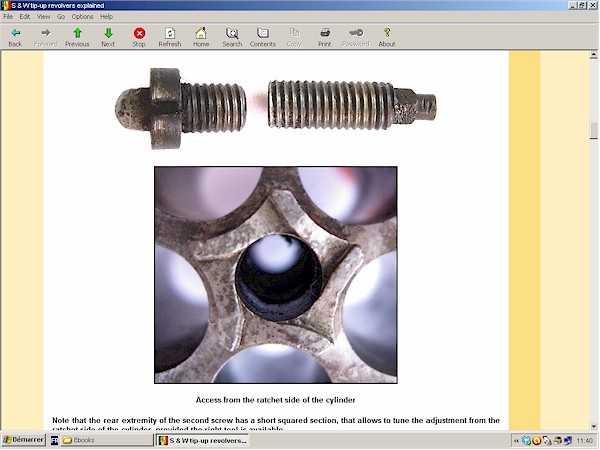Image resolution: width=600 pixels, height=450 pixels.
Task: Show the Contents toolbar icon
Action: 263,33
